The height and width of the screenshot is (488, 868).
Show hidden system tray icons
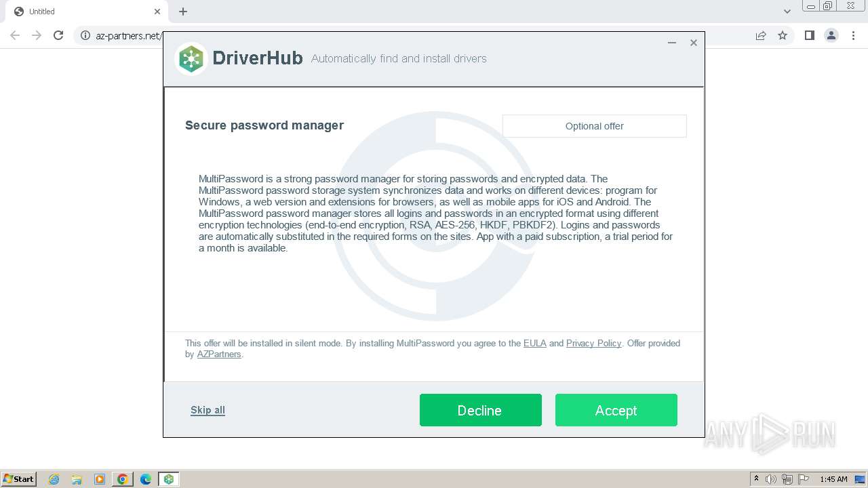tap(756, 479)
